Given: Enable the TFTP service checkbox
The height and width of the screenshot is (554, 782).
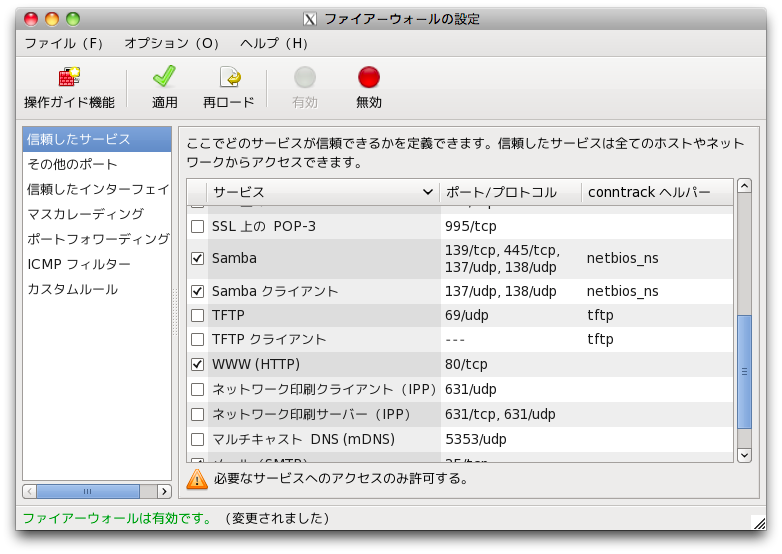Looking at the screenshot, I should 198,315.
